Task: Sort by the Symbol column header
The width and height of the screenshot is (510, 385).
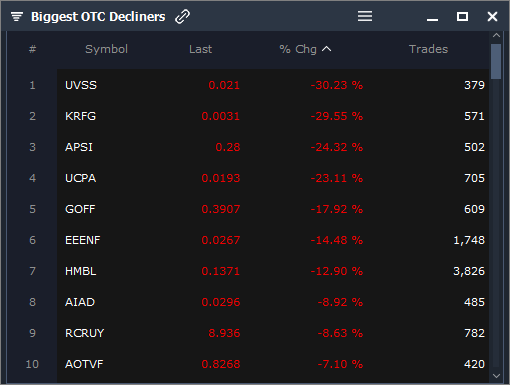Action: click(106, 49)
